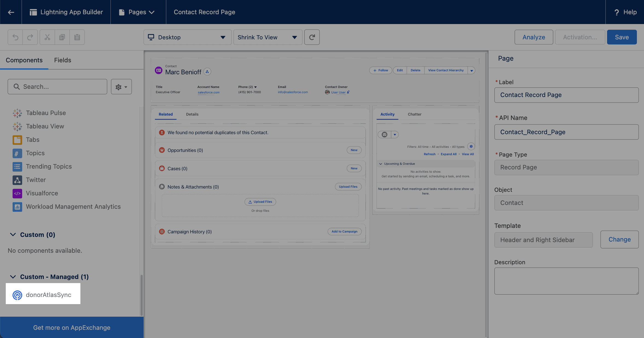Click the Lightning App Builder icon in header
The width and height of the screenshot is (644, 338).
pos(33,12)
